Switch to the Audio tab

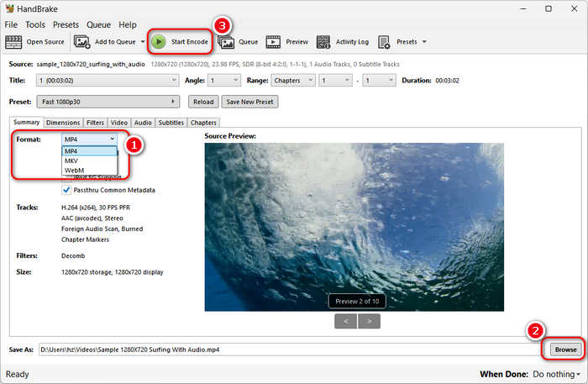(143, 123)
